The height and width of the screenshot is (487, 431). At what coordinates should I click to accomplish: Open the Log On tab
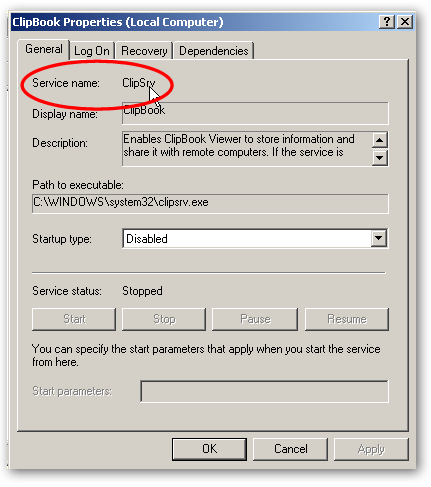pyautogui.click(x=92, y=51)
